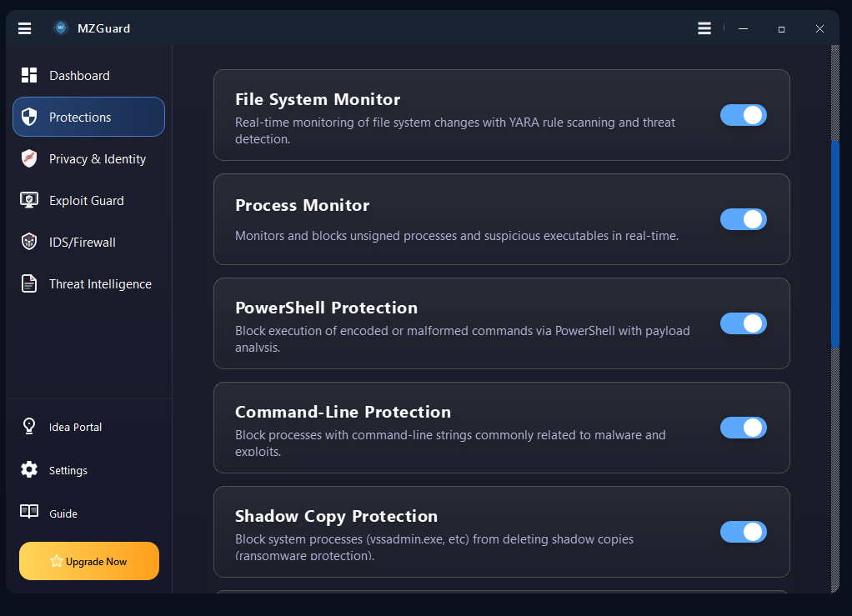The height and width of the screenshot is (616, 852).
Task: Open Exploit Guard from the sidebar icon
Action: pyautogui.click(x=29, y=200)
